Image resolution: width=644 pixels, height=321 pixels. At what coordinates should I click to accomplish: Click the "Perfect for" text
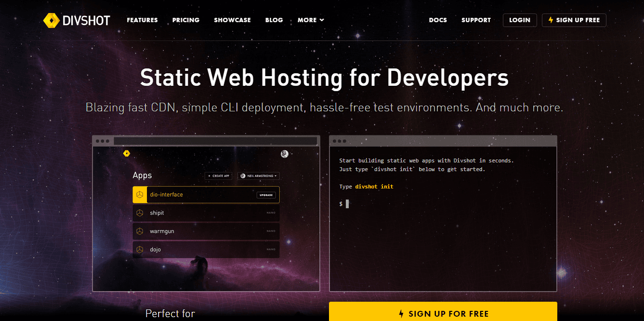[170, 313]
